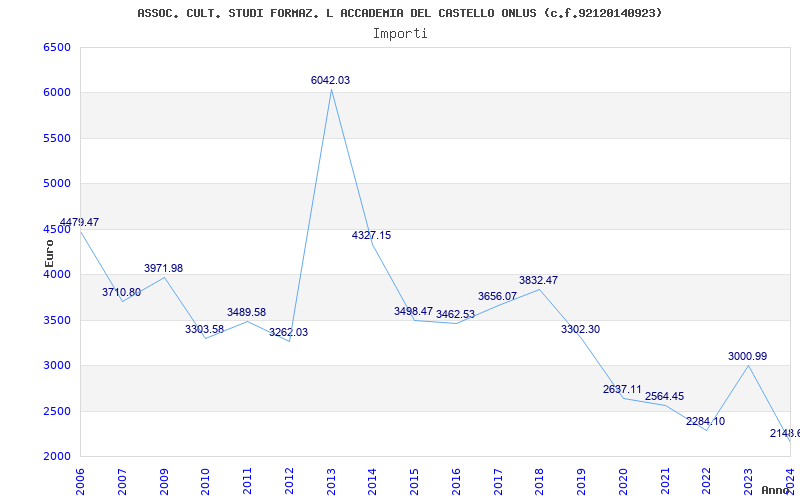Click the 2020 year label on x-axis

pyautogui.click(x=623, y=481)
